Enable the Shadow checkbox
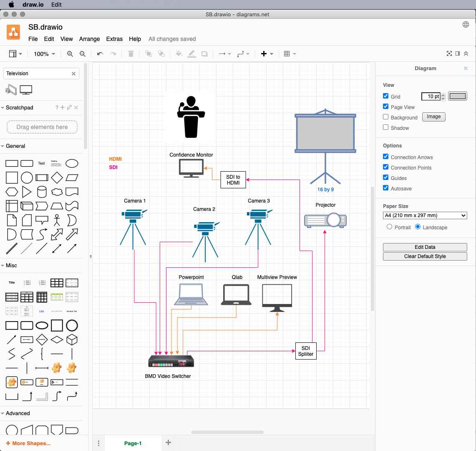This screenshot has width=476, height=451. [386, 127]
